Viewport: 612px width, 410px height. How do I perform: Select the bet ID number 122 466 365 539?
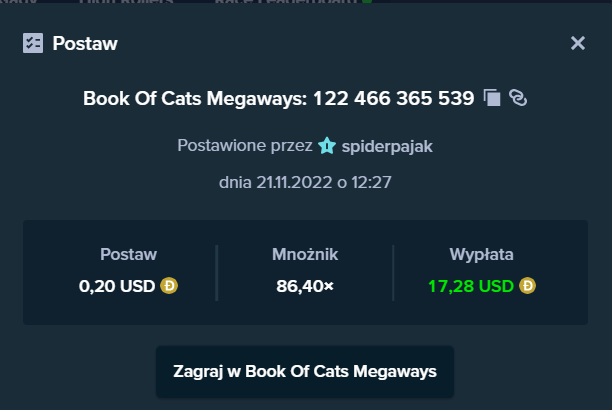(x=393, y=98)
